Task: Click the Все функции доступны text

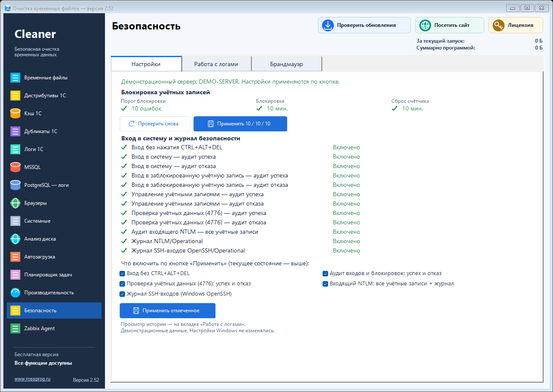Action: coord(43,363)
